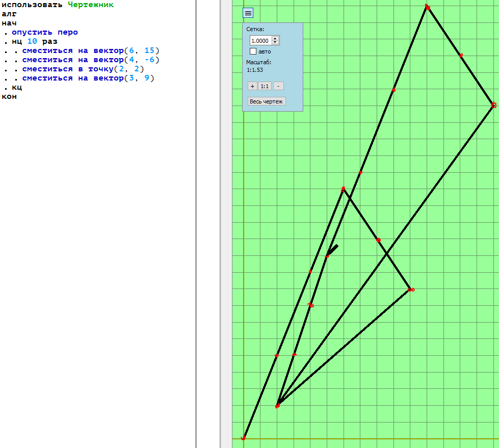Zoom out with the '-' button
Viewport: 499px width, 448px height.
pyautogui.click(x=278, y=86)
